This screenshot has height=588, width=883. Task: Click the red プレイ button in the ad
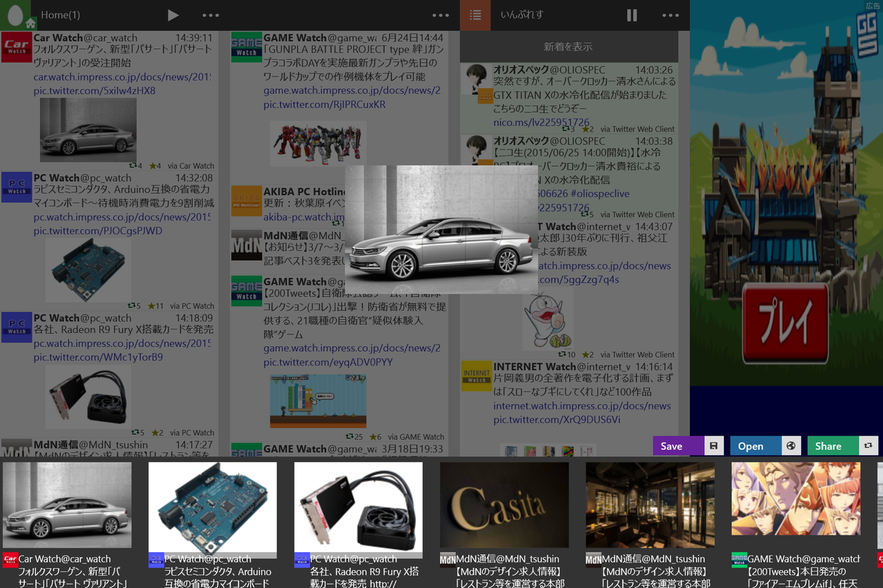coord(785,323)
